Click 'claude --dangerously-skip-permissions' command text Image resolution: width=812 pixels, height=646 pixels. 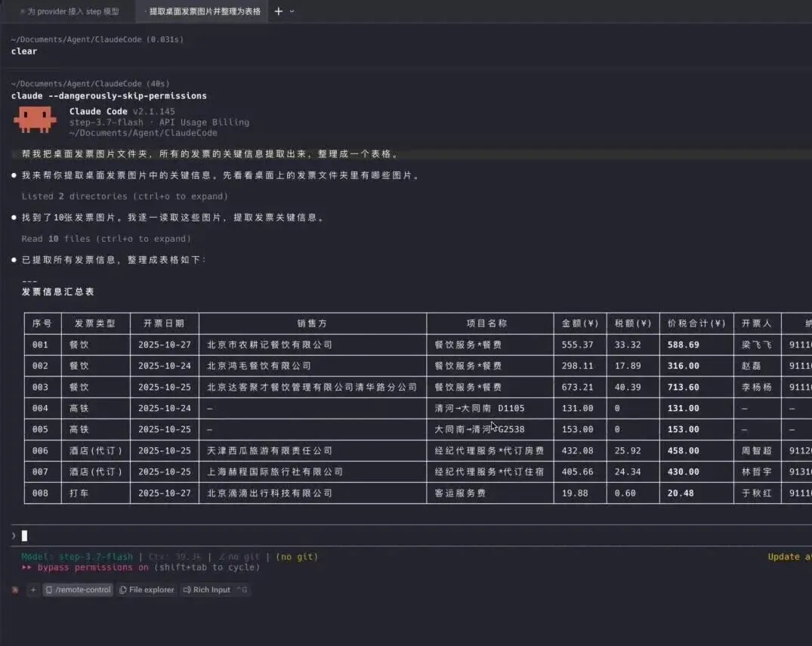pos(109,96)
